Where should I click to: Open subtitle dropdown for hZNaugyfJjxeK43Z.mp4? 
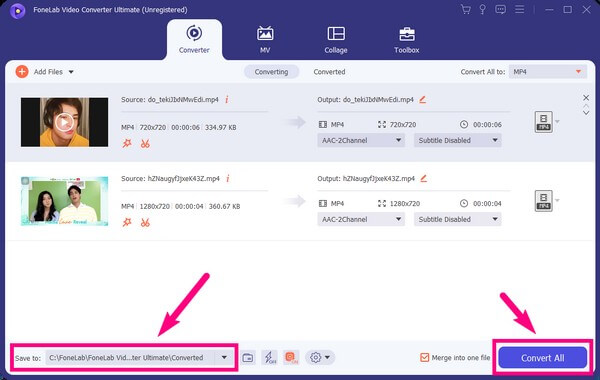click(458, 219)
